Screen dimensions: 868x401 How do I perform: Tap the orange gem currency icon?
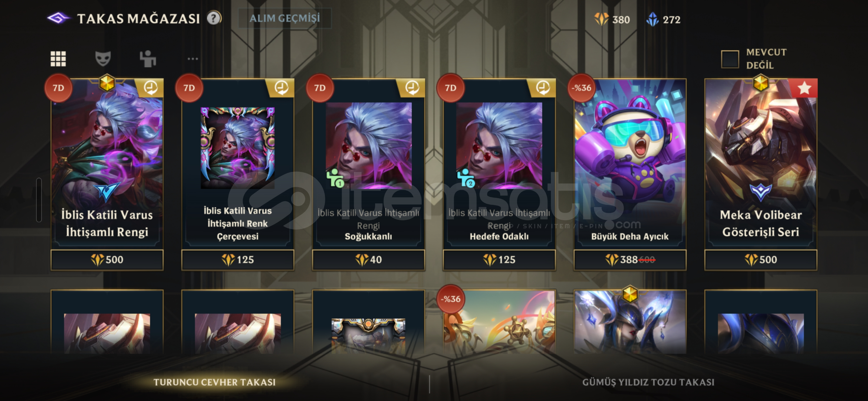pos(601,19)
